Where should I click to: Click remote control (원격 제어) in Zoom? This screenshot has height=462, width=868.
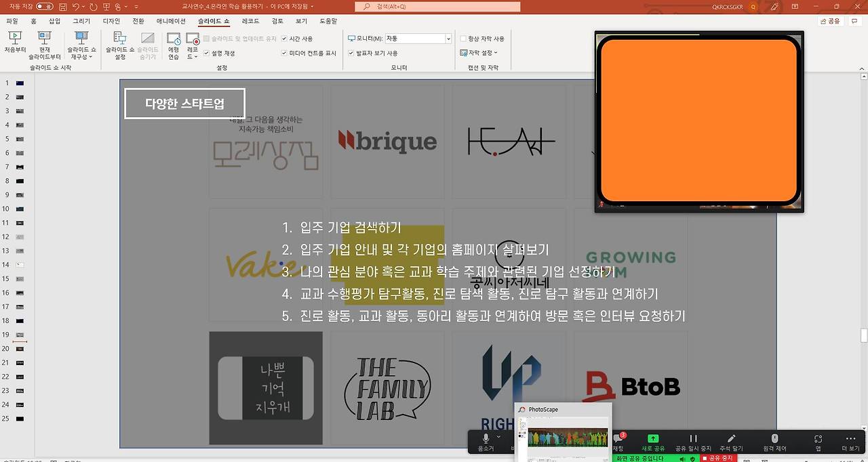coord(774,444)
